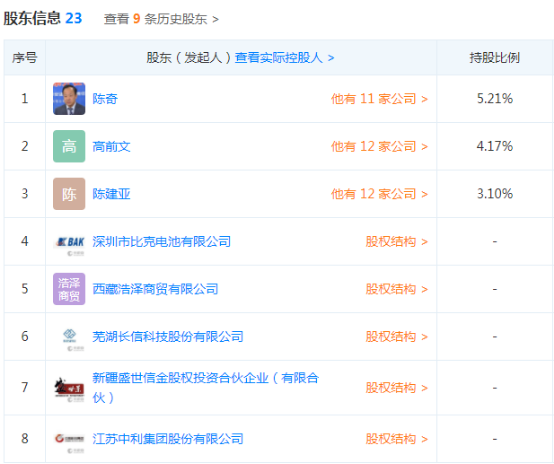554x464 pixels.
Task: Open 江苏中利集团股份有限公司 company page
Action: click(x=168, y=439)
